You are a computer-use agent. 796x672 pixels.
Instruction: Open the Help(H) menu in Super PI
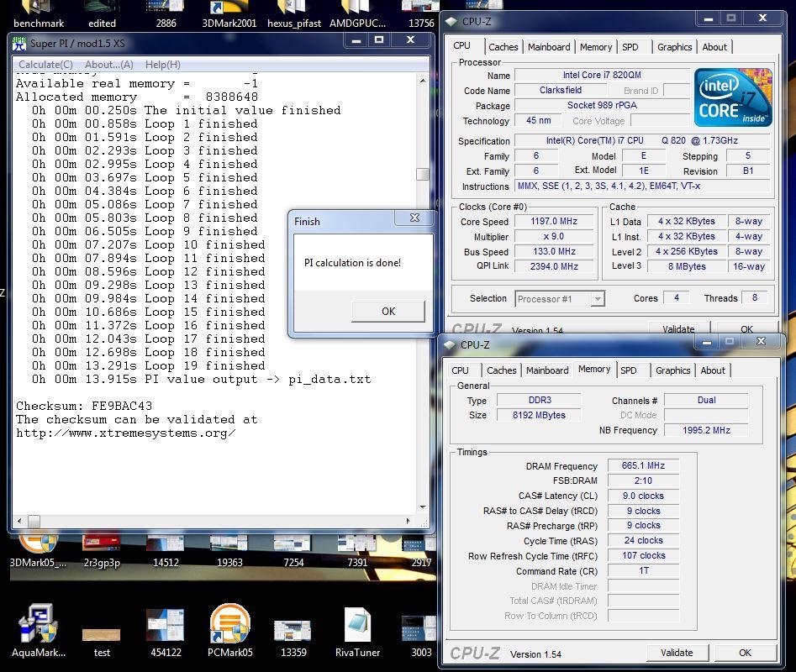pos(163,65)
